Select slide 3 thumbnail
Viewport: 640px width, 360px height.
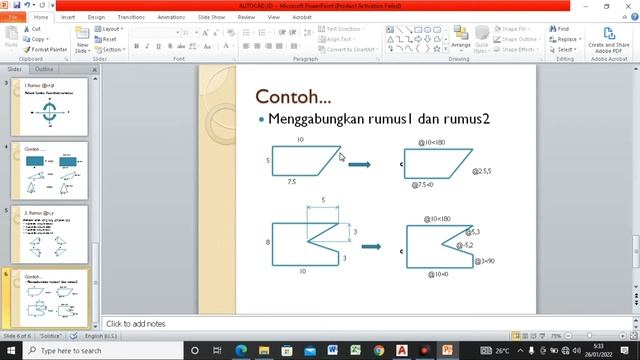pos(49,107)
